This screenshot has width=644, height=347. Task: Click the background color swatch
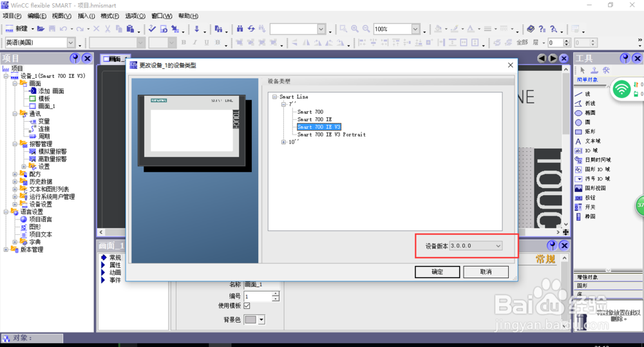pos(251,320)
